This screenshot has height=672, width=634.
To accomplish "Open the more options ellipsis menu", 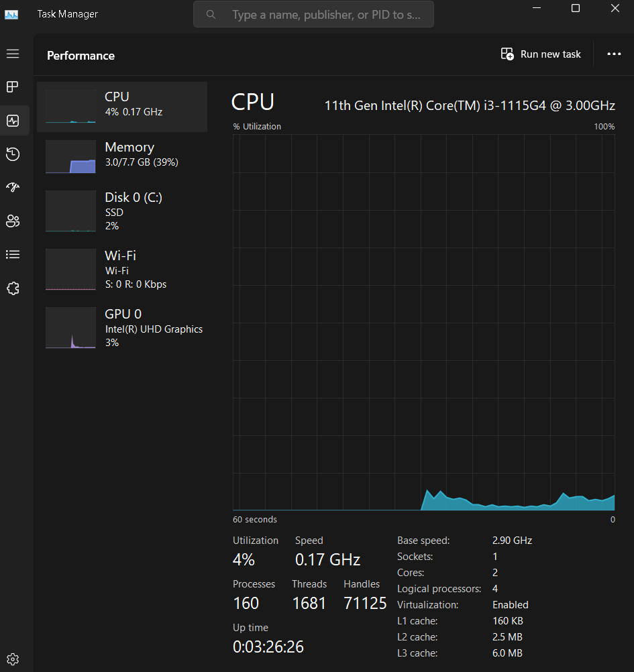I will coord(614,54).
